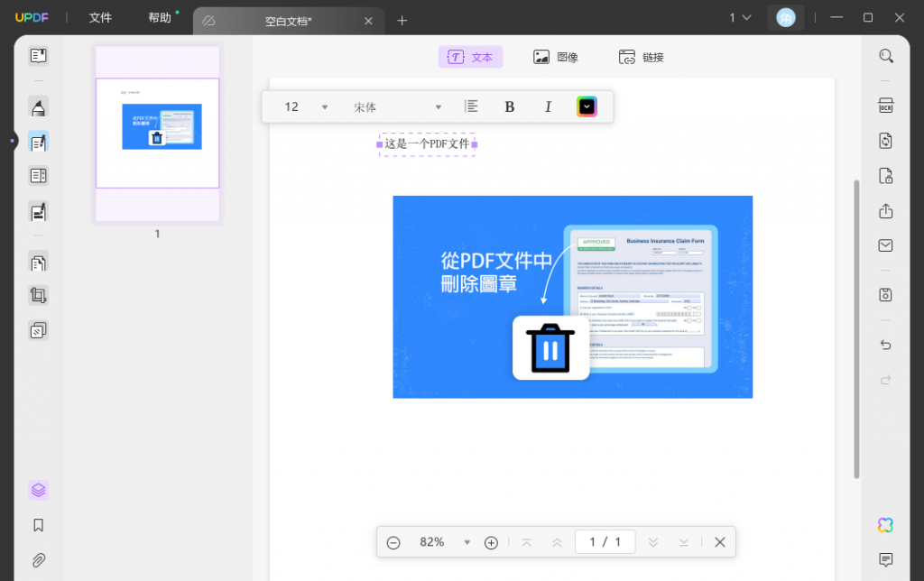
Task: Open the protect PDF lock icon
Action: [886, 175]
